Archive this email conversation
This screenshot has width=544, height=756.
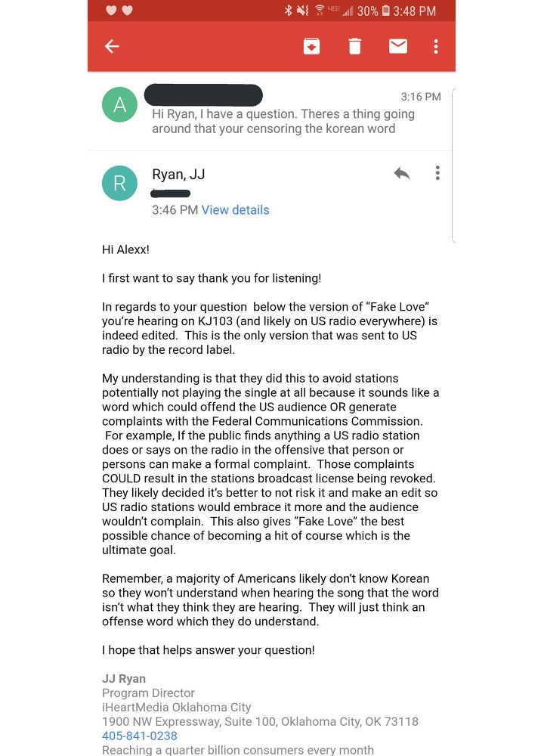click(x=312, y=46)
